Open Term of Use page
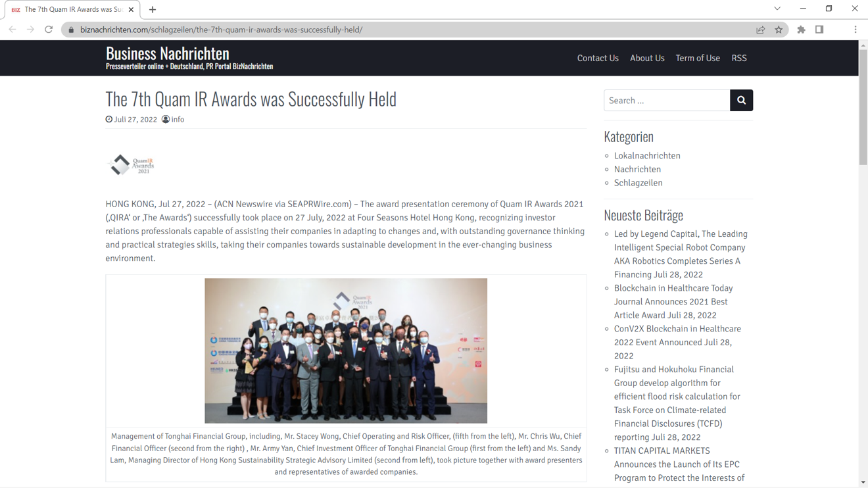Screen dimensions: 868x488 tap(698, 58)
